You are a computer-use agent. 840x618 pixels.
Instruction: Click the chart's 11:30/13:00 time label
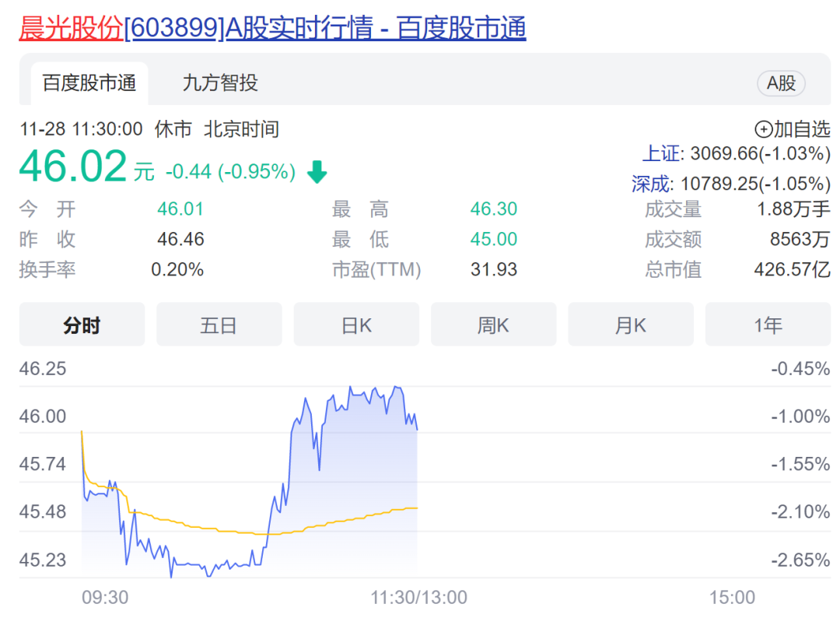pyautogui.click(x=419, y=597)
